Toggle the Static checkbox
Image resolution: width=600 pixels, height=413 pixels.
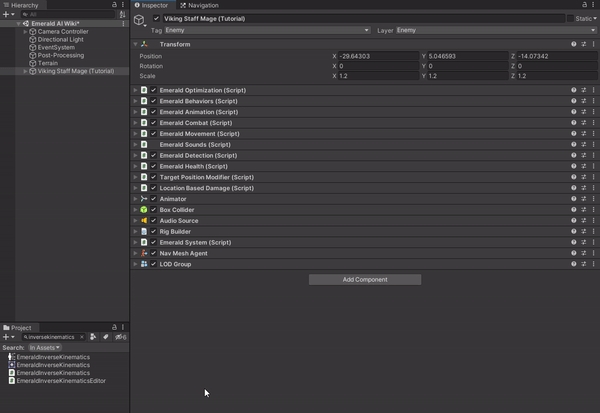click(570, 19)
